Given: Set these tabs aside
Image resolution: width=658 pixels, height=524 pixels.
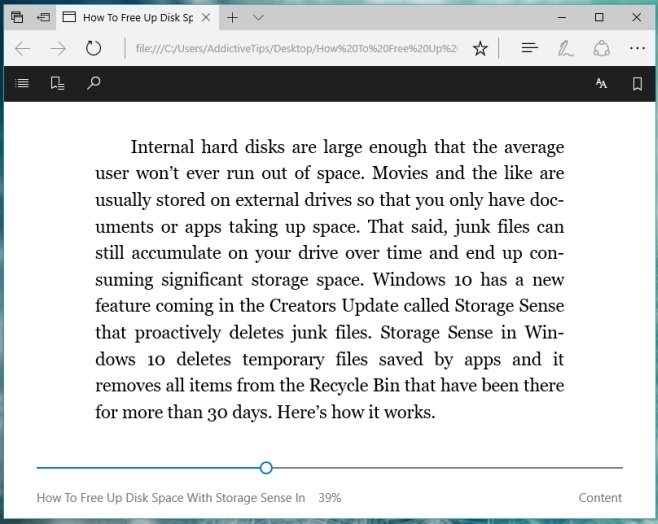Looking at the screenshot, I should point(43,17).
